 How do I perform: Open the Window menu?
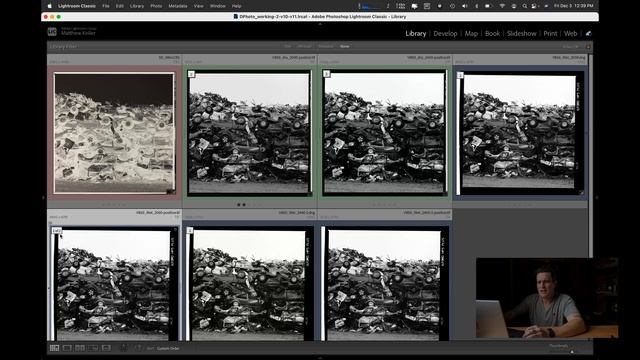(x=218, y=6)
